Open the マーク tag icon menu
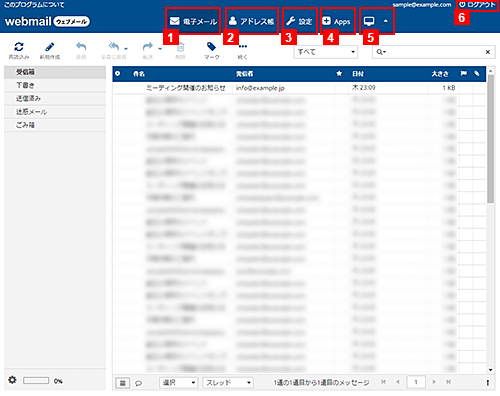Image resolution: width=500 pixels, height=396 pixels. coord(211,47)
